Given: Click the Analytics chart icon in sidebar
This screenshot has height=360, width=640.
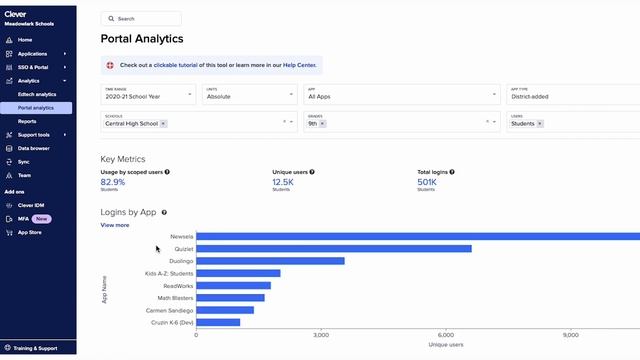Looking at the screenshot, I should click(x=9, y=81).
